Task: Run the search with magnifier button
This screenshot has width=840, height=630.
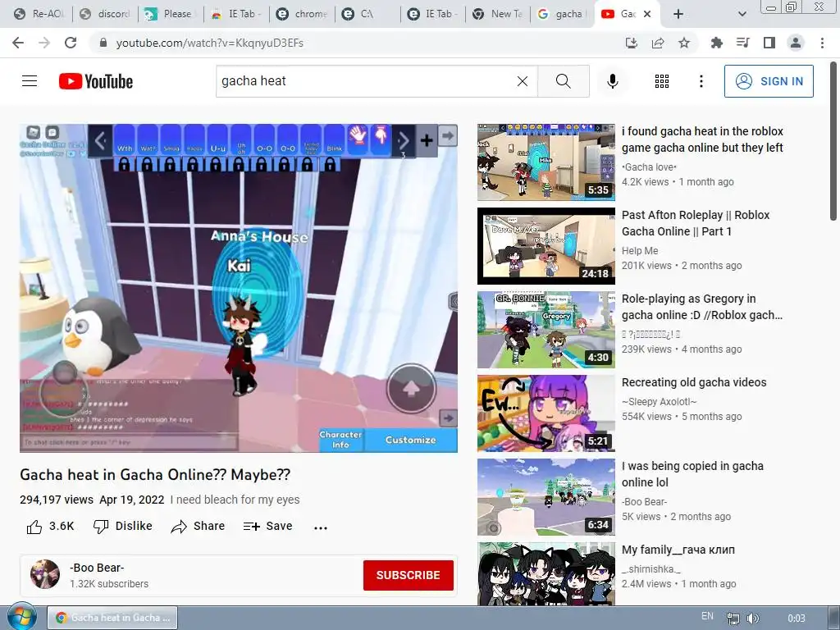Action: point(563,81)
